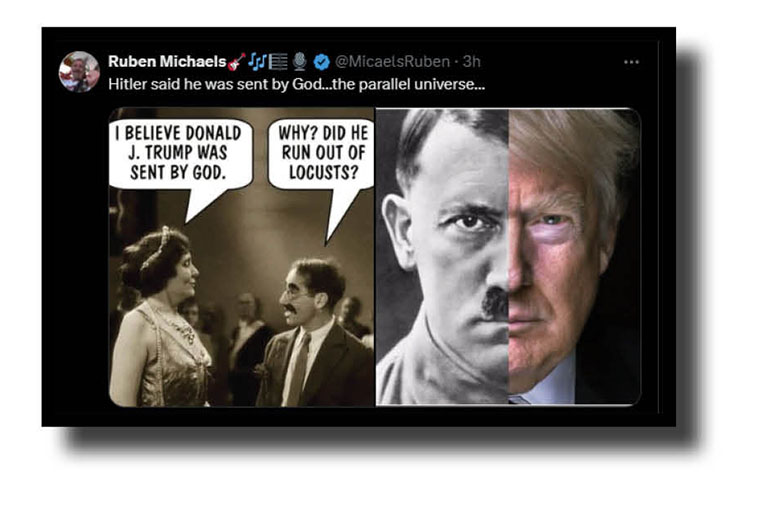This screenshot has width=765, height=509.
Task: Open the three-dot more options menu
Action: pyautogui.click(x=631, y=62)
